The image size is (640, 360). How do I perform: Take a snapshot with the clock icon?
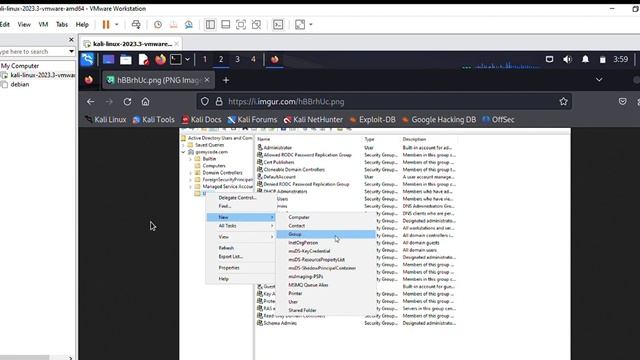tap(158, 25)
